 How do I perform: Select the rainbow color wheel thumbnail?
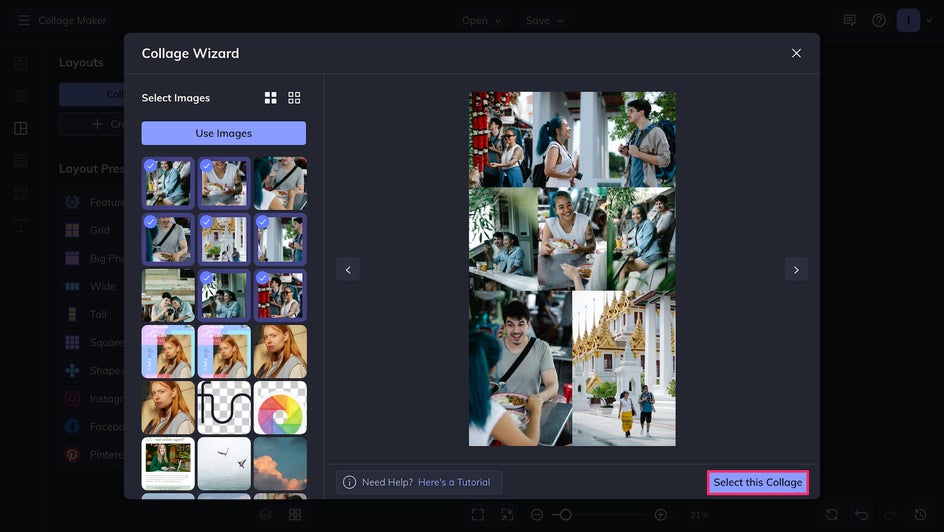click(x=280, y=407)
